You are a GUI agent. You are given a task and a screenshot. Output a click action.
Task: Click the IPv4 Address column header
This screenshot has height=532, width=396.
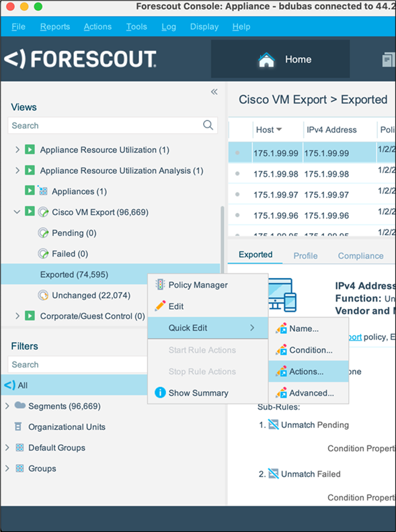[x=340, y=130]
